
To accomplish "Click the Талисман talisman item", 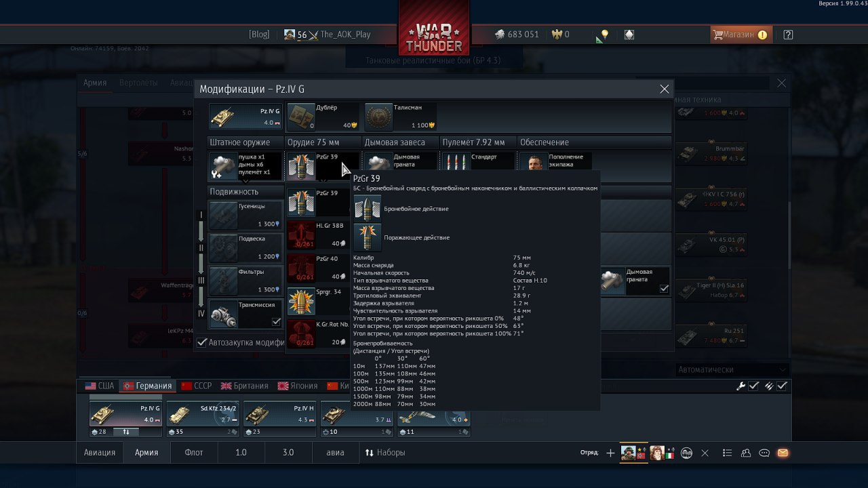I will 400,117.
